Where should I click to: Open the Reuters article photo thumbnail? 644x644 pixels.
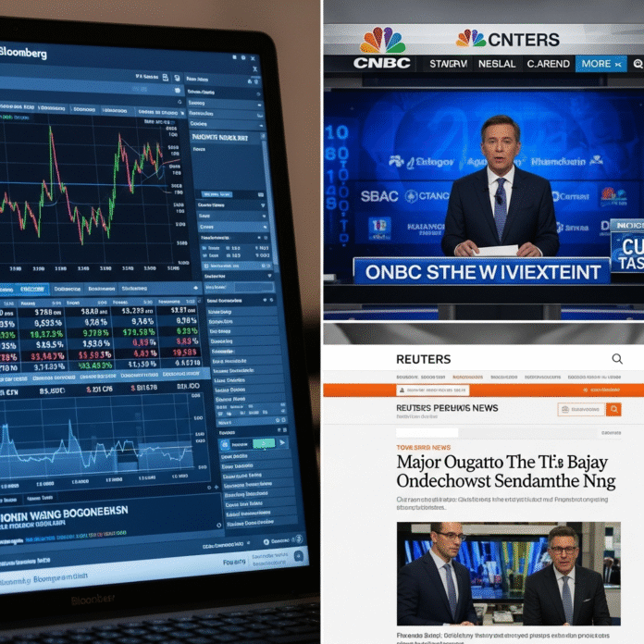pyautogui.click(x=508, y=574)
